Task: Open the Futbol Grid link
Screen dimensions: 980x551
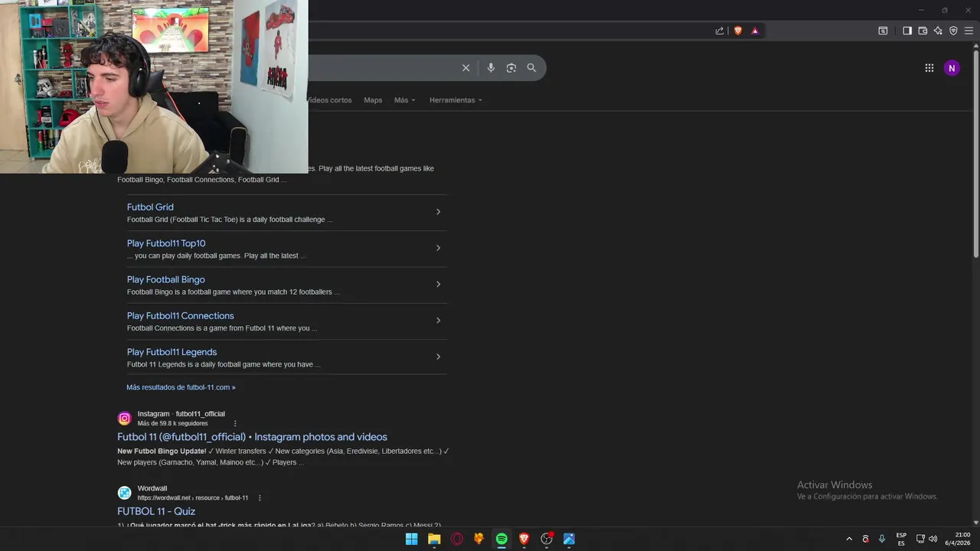Action: (150, 207)
